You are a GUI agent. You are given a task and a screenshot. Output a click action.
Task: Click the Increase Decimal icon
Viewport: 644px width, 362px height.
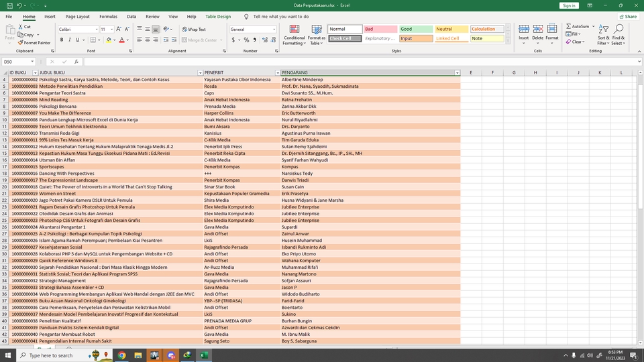point(265,40)
